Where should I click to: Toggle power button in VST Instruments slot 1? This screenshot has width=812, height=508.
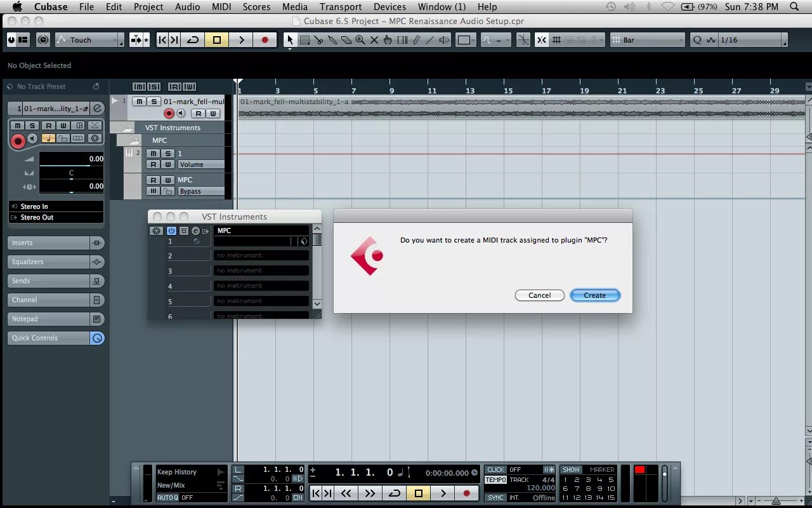tap(171, 231)
